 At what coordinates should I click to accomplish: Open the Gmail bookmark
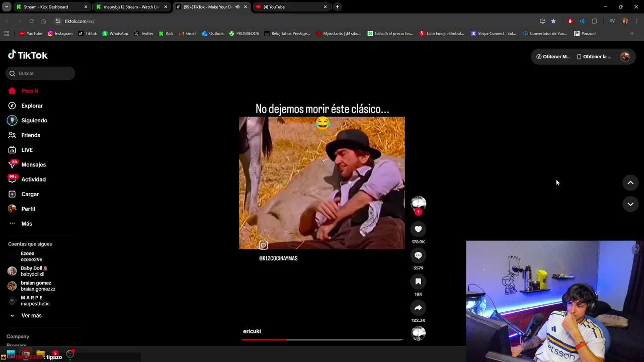pyautogui.click(x=187, y=34)
